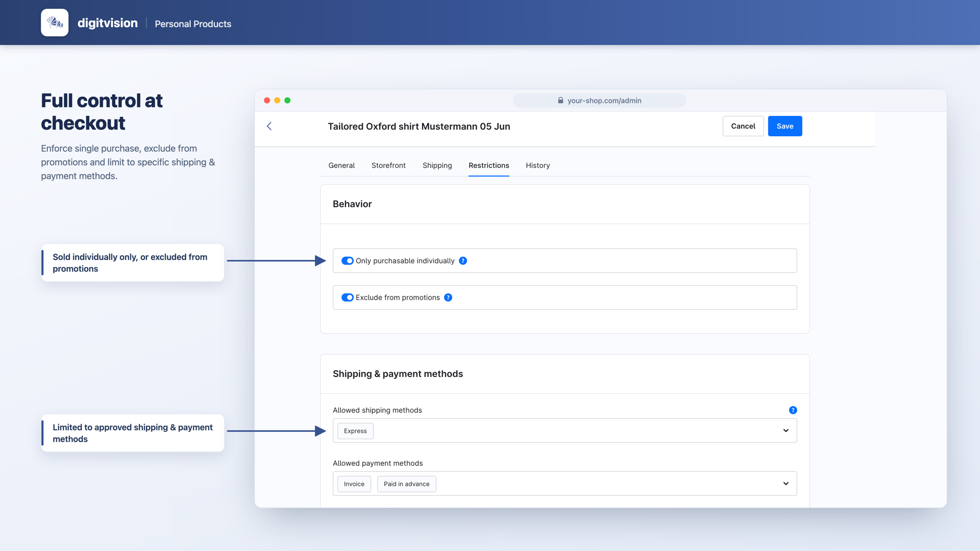Open the History tab
The width and height of the screenshot is (980, 551).
537,165
